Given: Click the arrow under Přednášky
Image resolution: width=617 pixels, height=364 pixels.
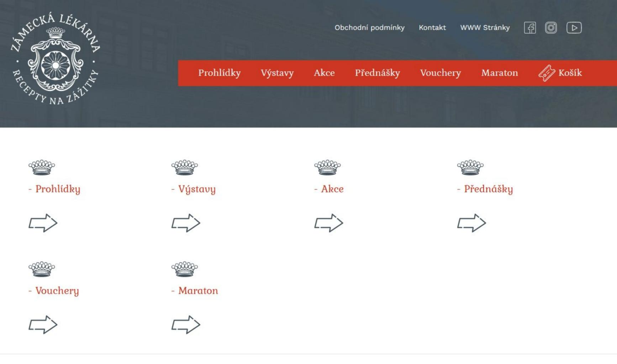Looking at the screenshot, I should (471, 223).
